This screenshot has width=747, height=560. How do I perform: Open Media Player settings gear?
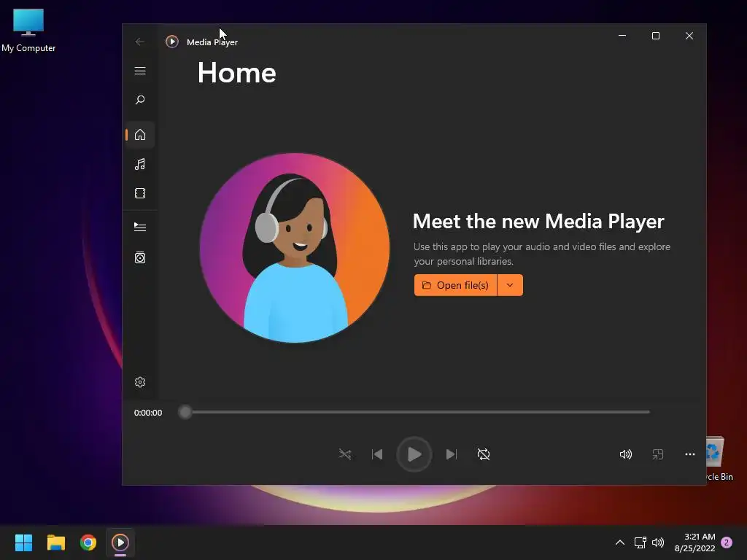coord(139,382)
